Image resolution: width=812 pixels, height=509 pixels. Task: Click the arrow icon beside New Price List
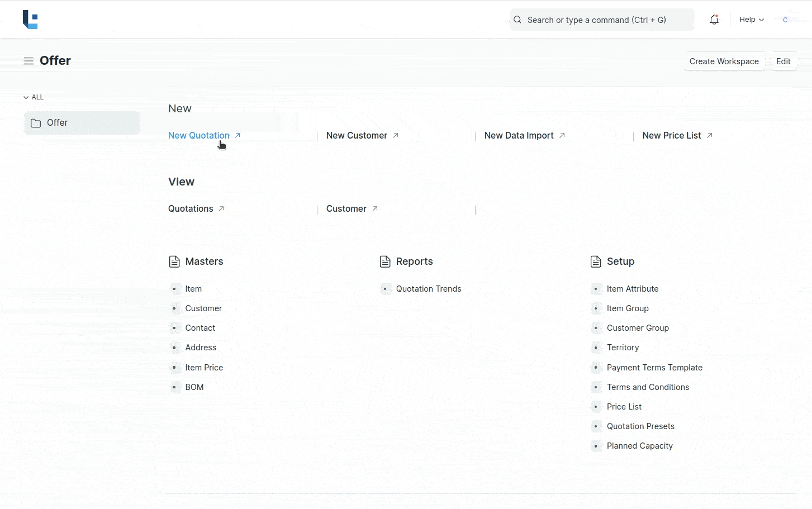(710, 136)
